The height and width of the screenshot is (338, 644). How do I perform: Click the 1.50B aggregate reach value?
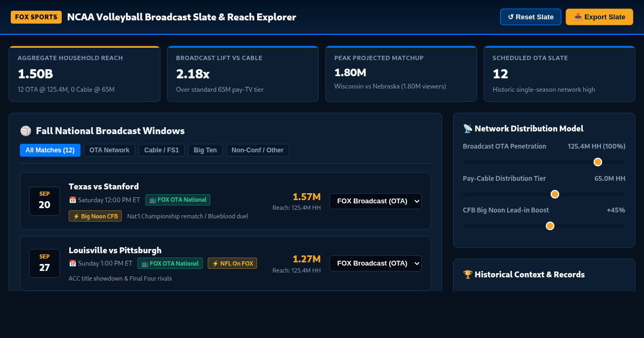pyautogui.click(x=35, y=74)
